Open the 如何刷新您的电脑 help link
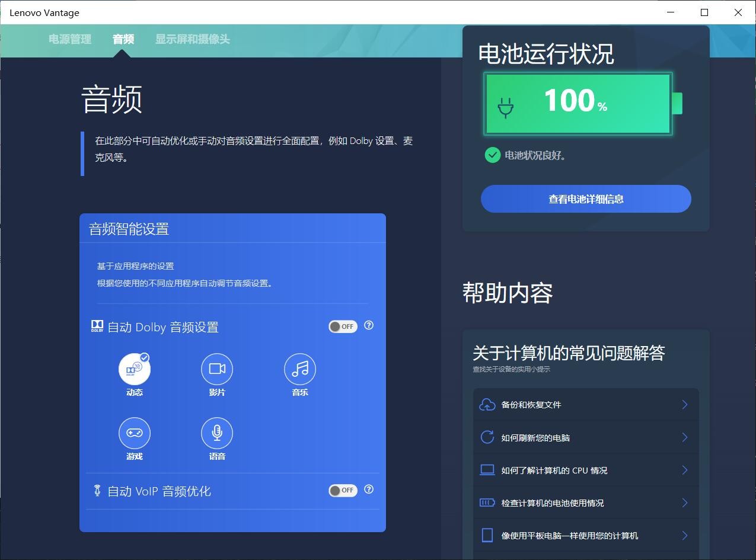 pyautogui.click(x=586, y=437)
